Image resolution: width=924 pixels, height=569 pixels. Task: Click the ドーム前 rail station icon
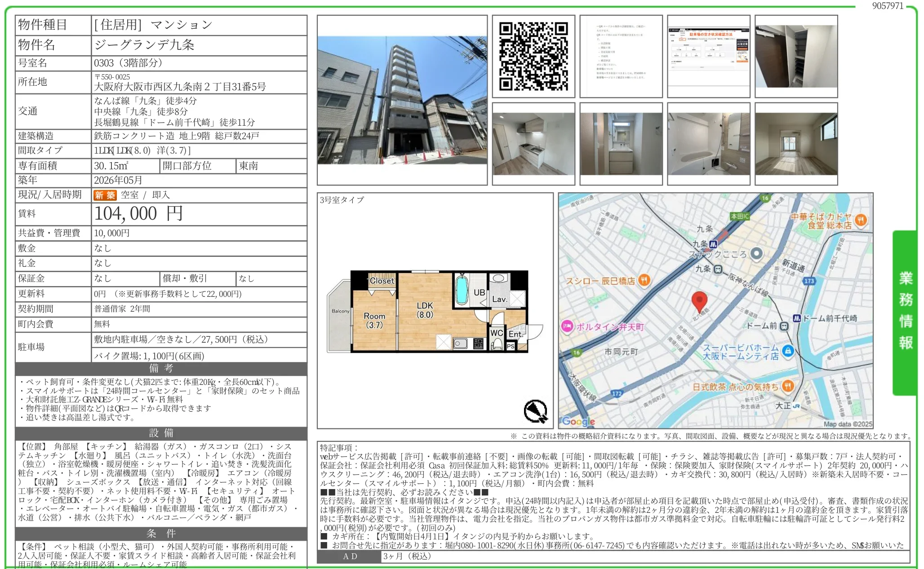784,326
